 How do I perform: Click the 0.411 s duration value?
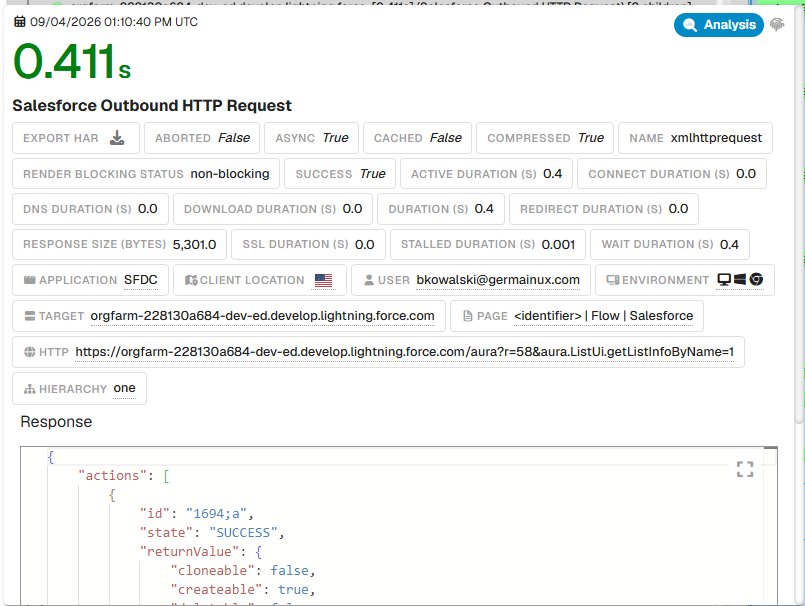click(72, 62)
